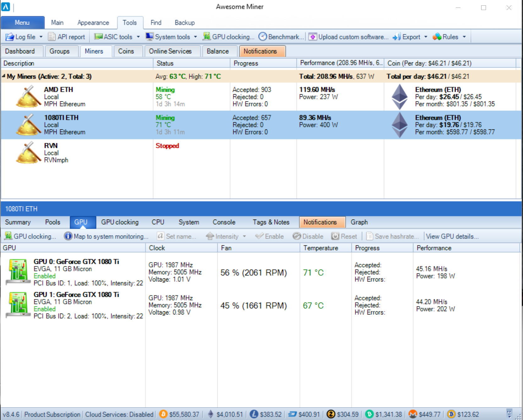523x420 pixels.
Task: Click the Monero price icon in status bar
Action: (x=413, y=414)
